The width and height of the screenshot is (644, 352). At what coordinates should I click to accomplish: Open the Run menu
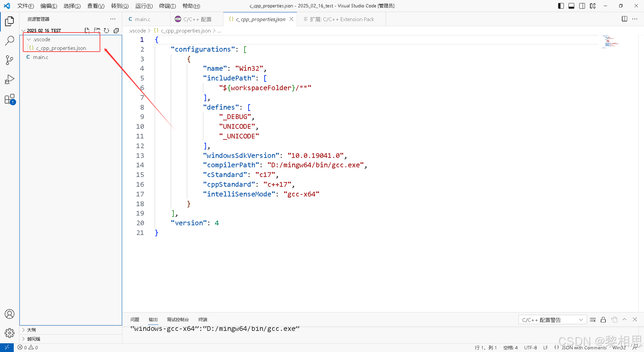coord(144,6)
